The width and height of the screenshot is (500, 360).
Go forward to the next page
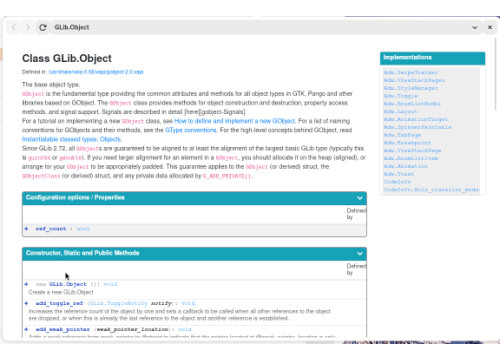click(x=28, y=27)
